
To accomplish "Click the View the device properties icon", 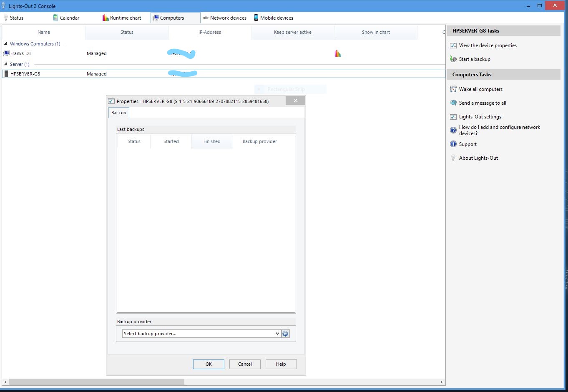I will click(x=453, y=45).
